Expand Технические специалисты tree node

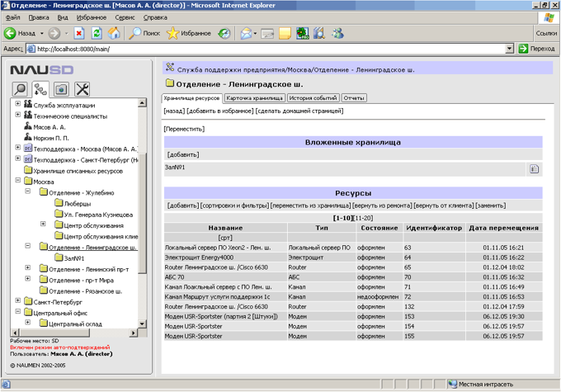(x=17, y=115)
